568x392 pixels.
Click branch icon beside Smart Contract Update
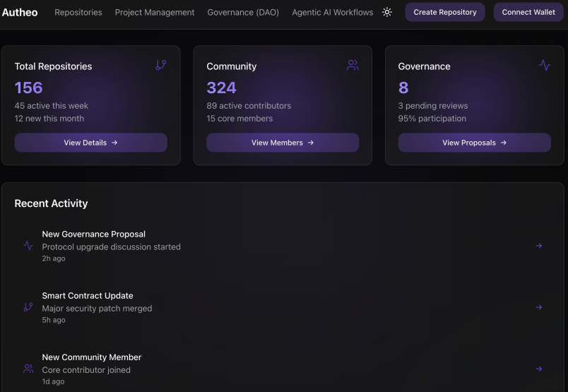point(28,307)
